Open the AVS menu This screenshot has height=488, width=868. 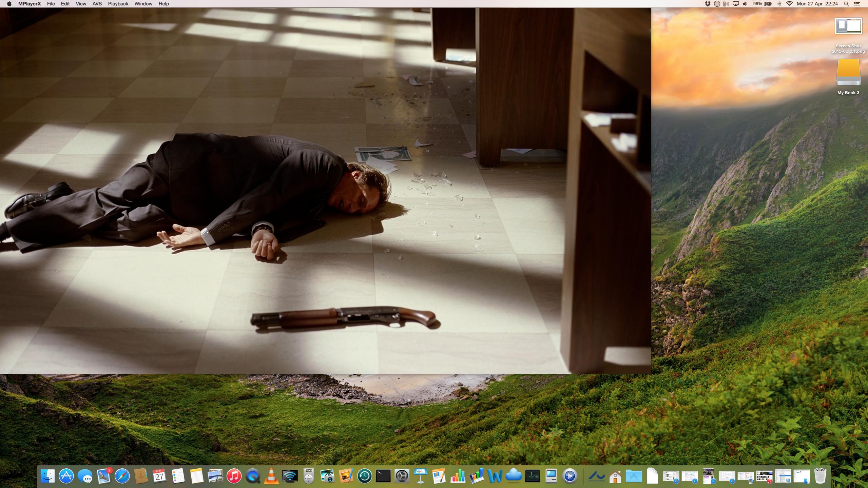point(97,4)
